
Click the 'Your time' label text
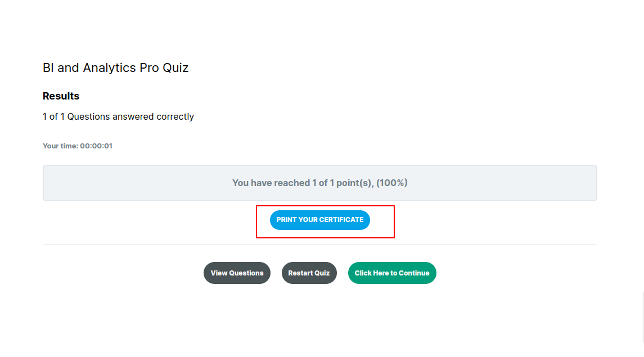tap(60, 146)
